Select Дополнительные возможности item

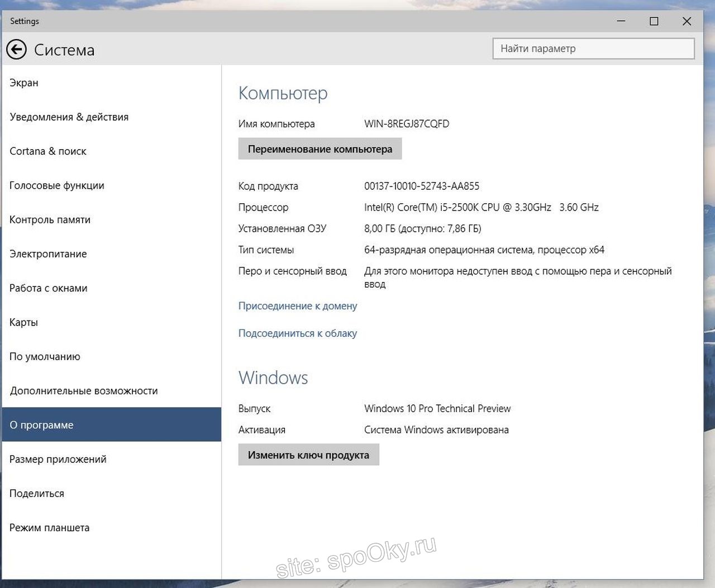pos(112,391)
